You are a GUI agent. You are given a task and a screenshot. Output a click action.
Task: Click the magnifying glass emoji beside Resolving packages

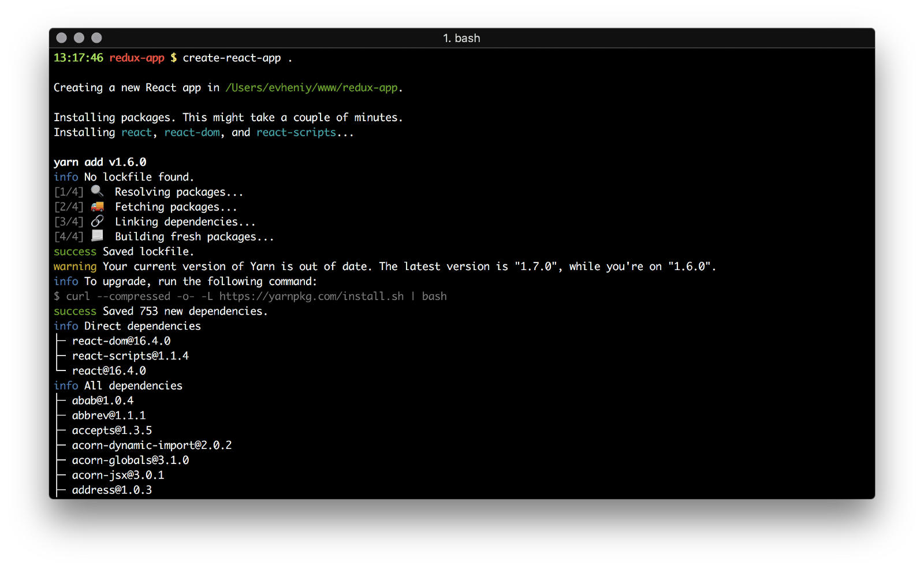(x=97, y=191)
